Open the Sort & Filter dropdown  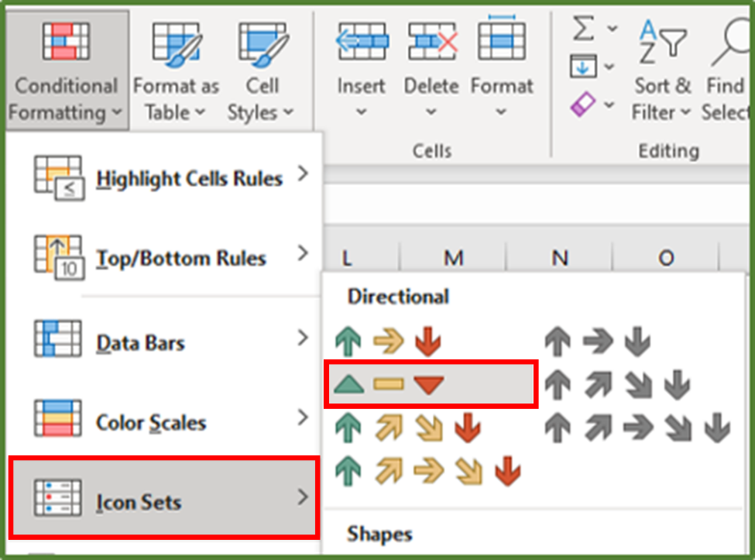pyautogui.click(x=662, y=98)
